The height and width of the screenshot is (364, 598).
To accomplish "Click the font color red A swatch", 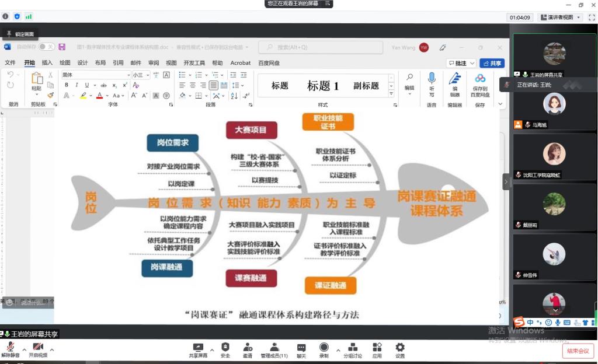I will point(99,96).
